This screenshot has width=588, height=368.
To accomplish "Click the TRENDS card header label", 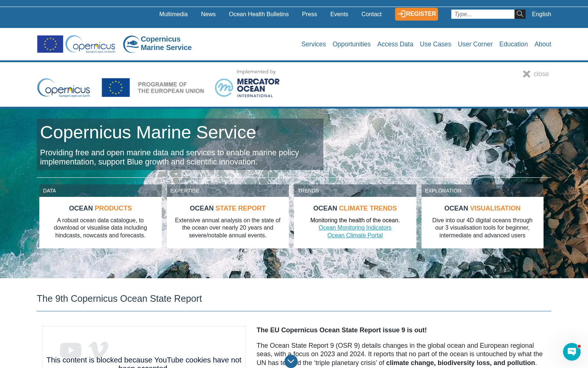I will [x=308, y=191].
